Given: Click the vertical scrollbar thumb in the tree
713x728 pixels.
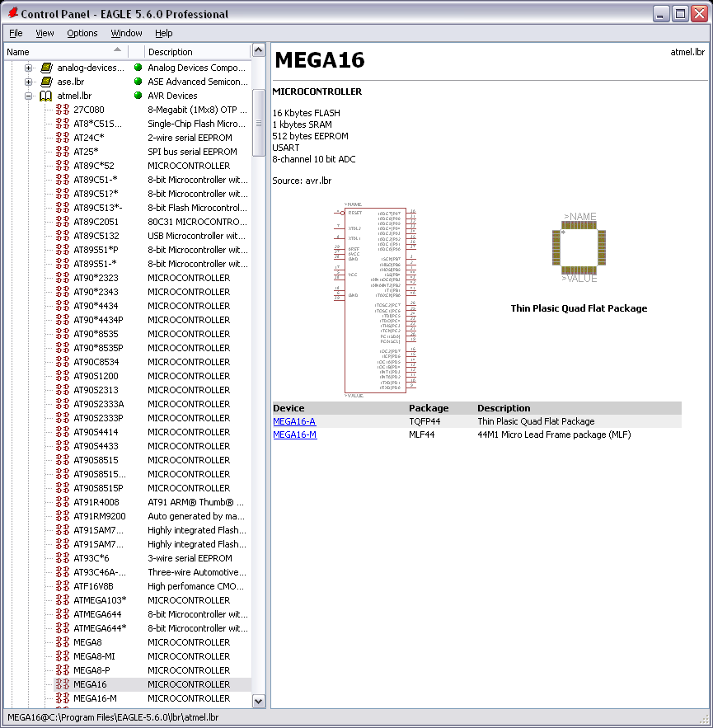Looking at the screenshot, I should [259, 123].
